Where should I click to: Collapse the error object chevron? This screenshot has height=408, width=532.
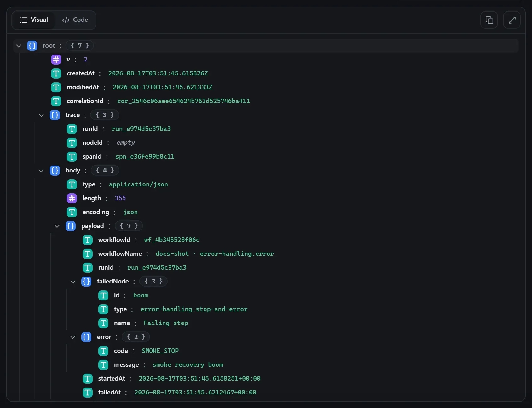pyautogui.click(x=73, y=337)
